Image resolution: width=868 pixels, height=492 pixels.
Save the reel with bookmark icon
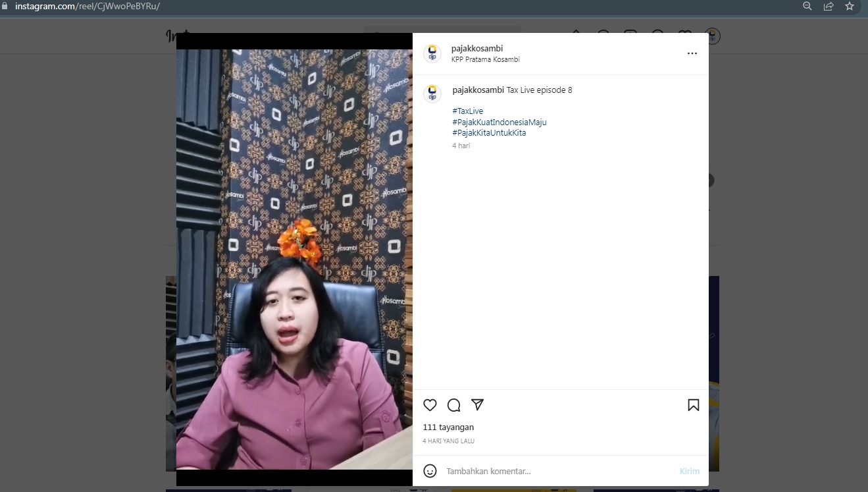tap(693, 405)
